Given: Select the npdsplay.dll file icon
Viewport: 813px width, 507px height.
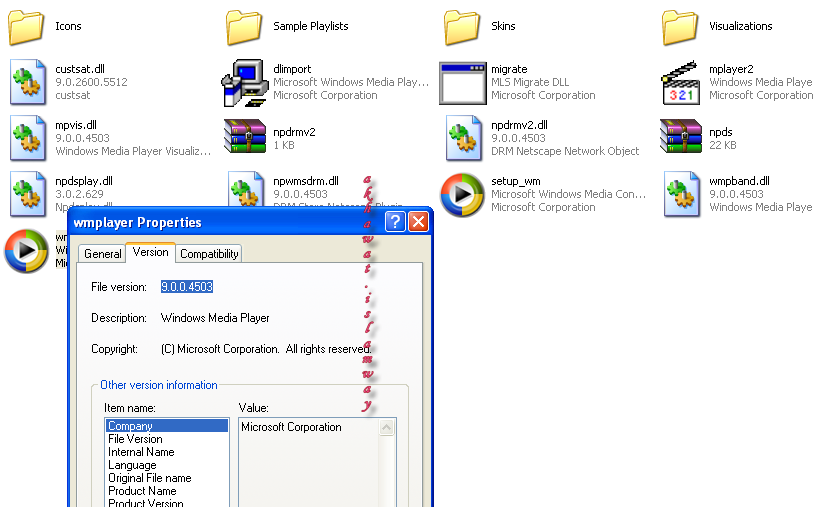Looking at the screenshot, I should tap(27, 194).
